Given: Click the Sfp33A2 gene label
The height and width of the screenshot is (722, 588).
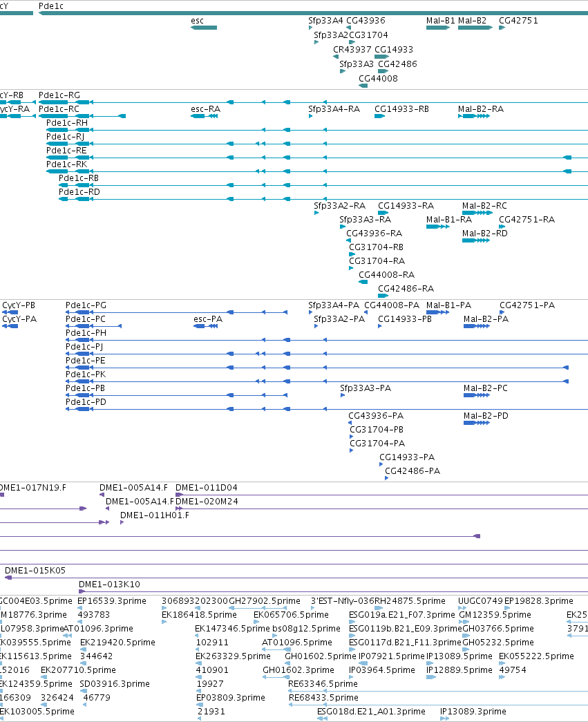Looking at the screenshot, I should (x=331, y=35).
